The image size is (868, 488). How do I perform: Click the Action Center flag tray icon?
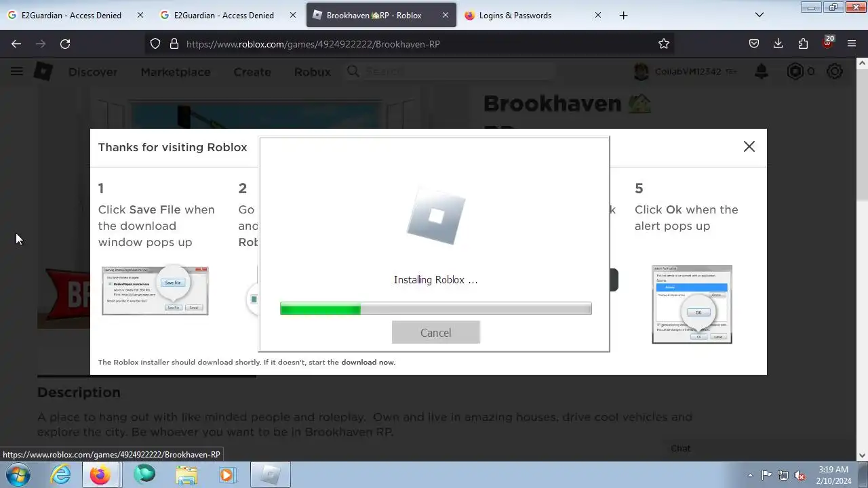766,475
